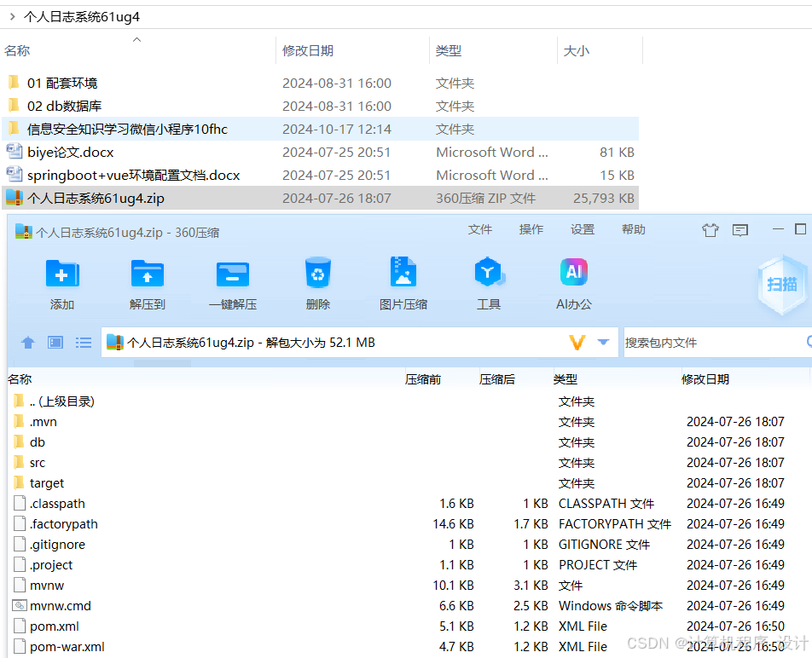This screenshot has width=812, height=658.
Task: Select the 删除 (Delete) tool
Action: coord(317,281)
